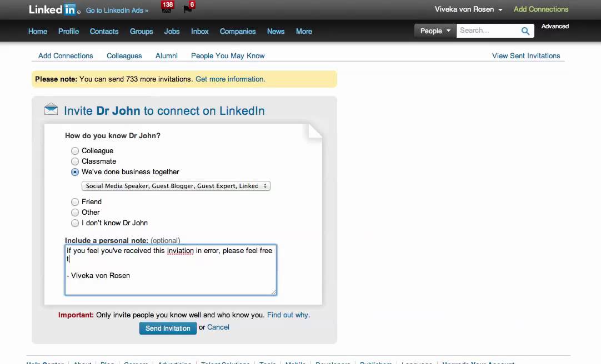Click the misspelled word inviation in note
The width and height of the screenshot is (601, 364).
point(180,251)
